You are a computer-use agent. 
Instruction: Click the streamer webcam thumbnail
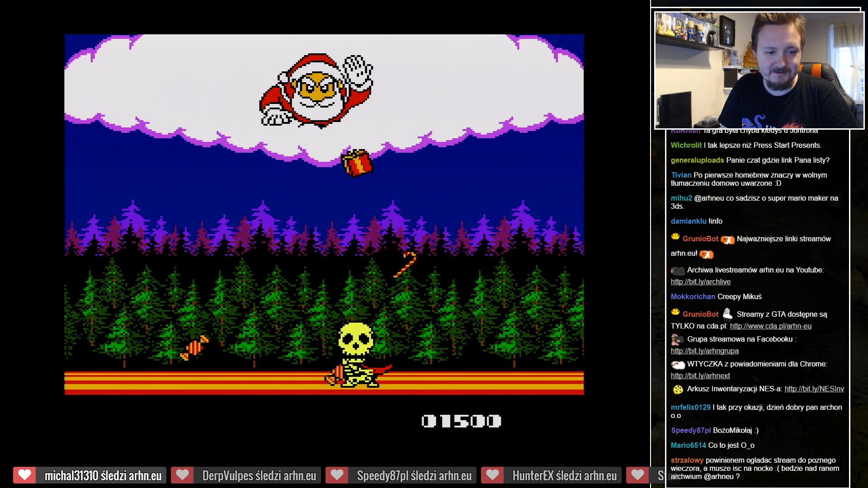click(x=759, y=70)
